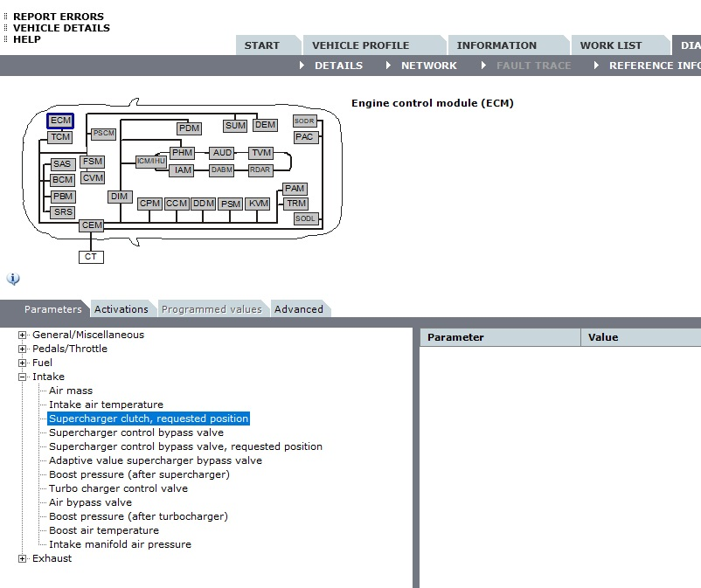The image size is (701, 588).
Task: Select the PAM module box
Action: tap(295, 189)
